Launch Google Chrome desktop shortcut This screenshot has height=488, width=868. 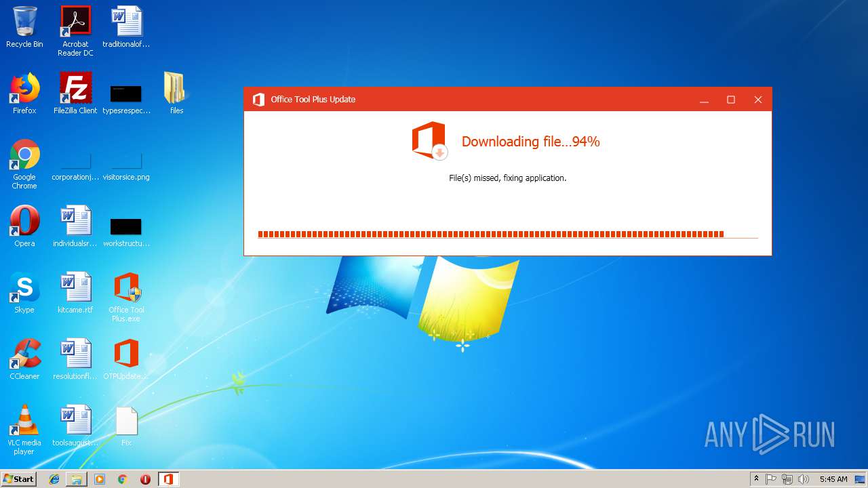24,164
